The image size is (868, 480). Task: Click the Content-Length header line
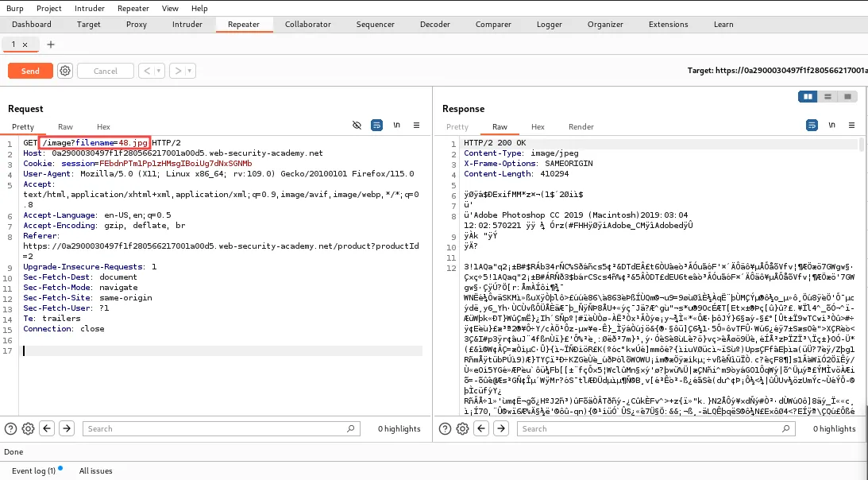click(x=516, y=174)
